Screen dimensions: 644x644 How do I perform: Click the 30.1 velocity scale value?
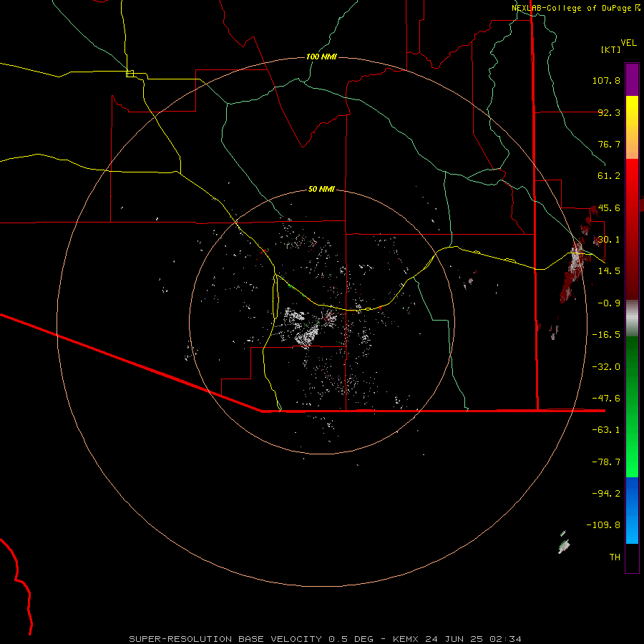pos(609,240)
